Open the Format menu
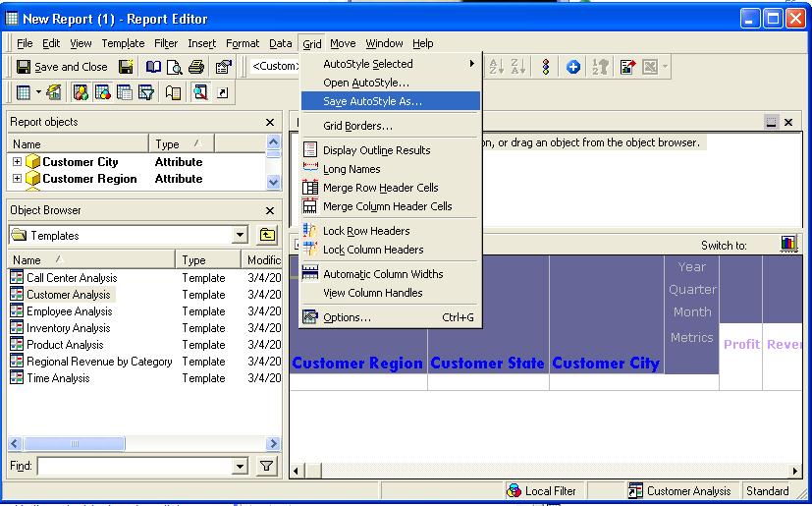This screenshot has height=506, width=812. coord(243,43)
